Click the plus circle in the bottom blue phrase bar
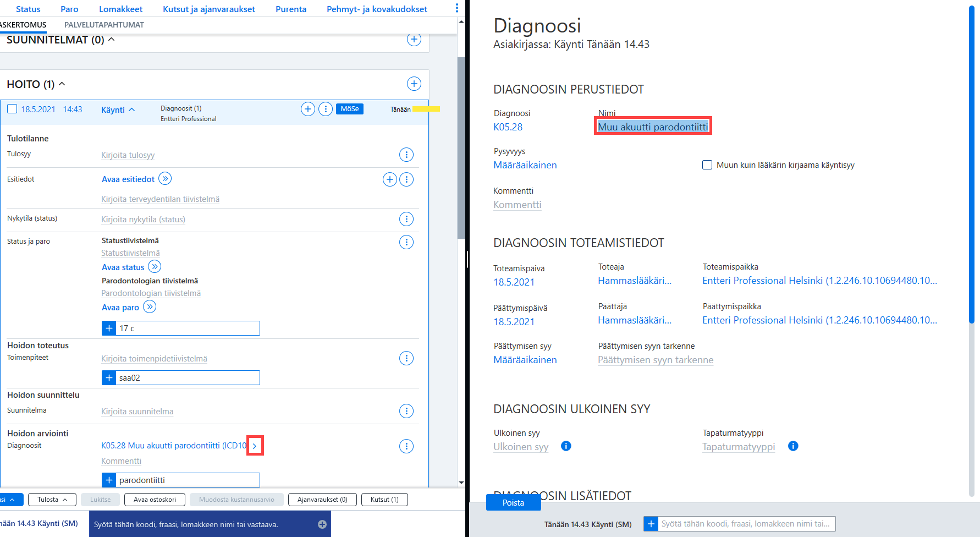This screenshot has width=980, height=537. click(x=322, y=524)
